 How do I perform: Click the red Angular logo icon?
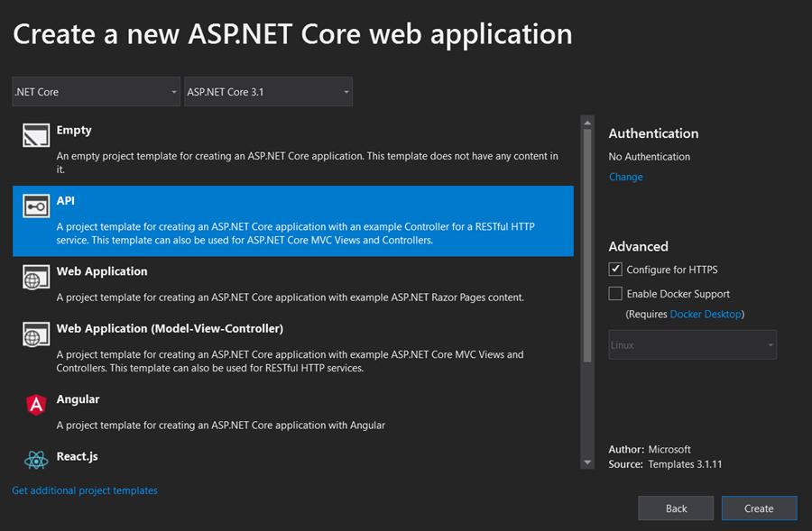(x=36, y=406)
